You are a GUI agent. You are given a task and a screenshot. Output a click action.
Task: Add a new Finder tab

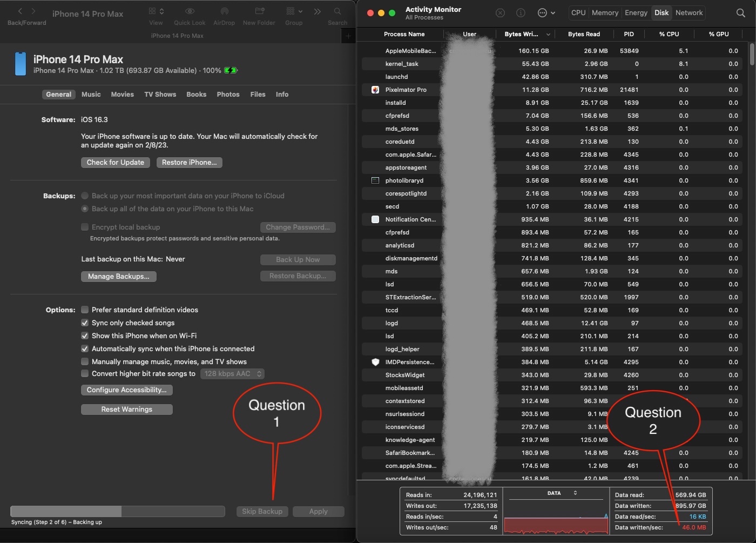tap(348, 36)
